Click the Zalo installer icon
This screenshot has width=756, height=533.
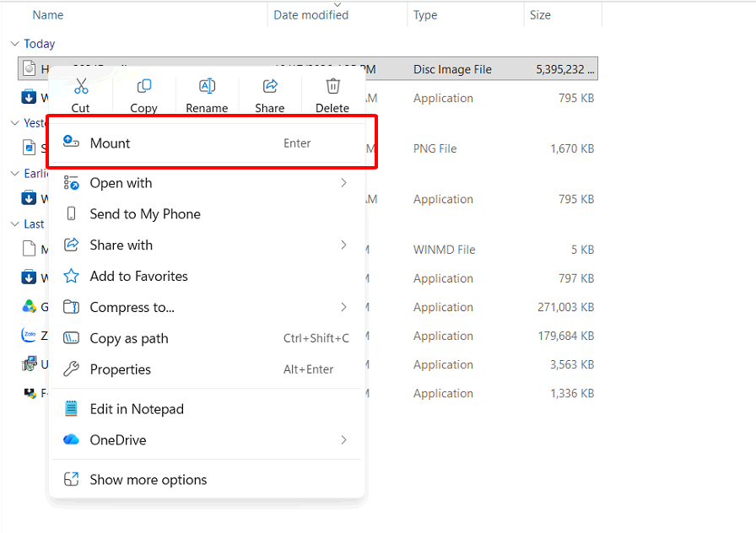(30, 335)
